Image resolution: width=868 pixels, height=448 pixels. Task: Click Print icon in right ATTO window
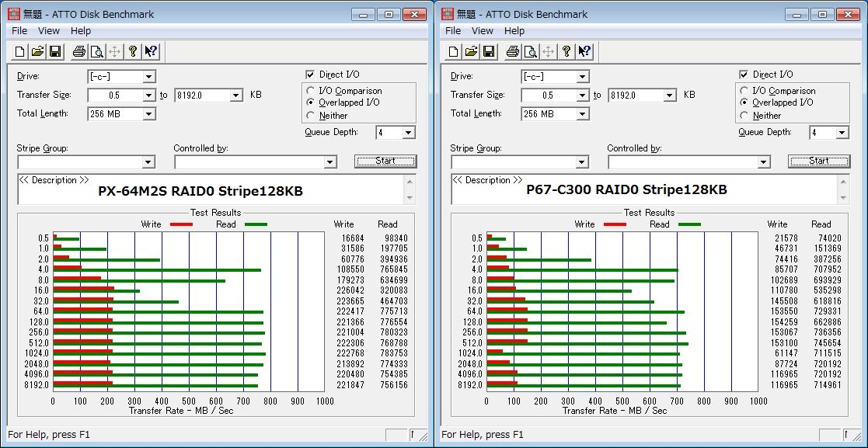point(513,52)
